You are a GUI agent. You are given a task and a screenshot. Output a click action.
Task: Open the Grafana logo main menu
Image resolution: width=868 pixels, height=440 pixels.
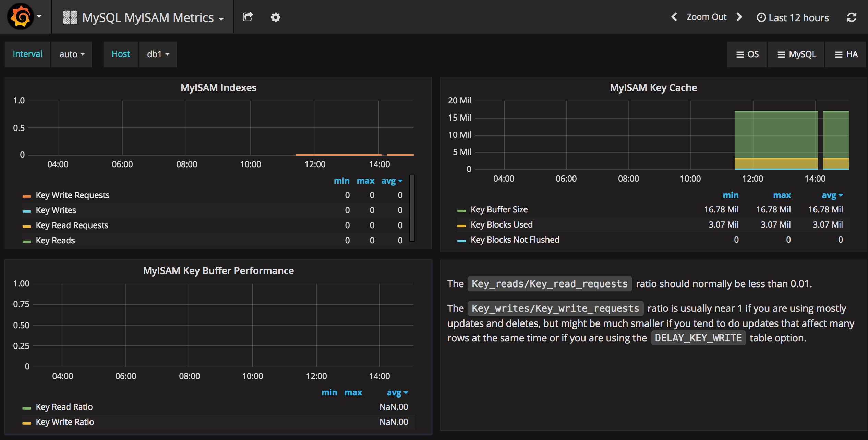coord(21,16)
